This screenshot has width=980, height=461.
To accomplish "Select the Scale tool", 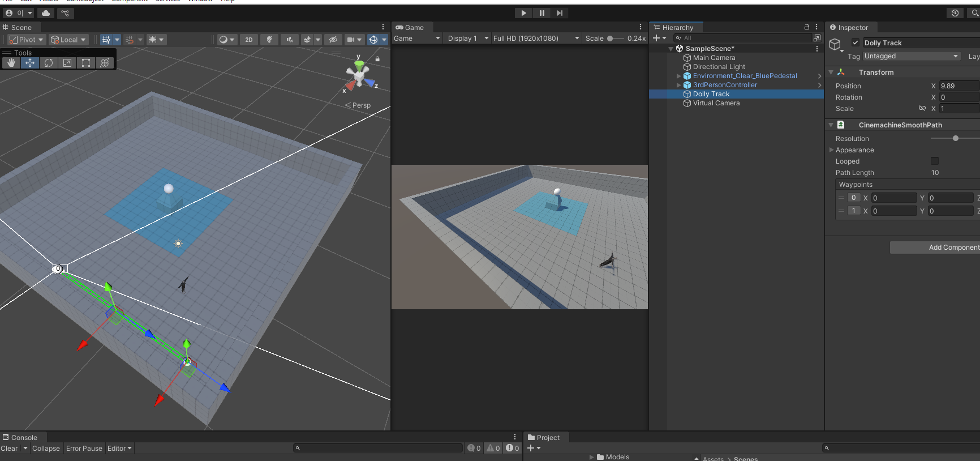I will pos(67,63).
